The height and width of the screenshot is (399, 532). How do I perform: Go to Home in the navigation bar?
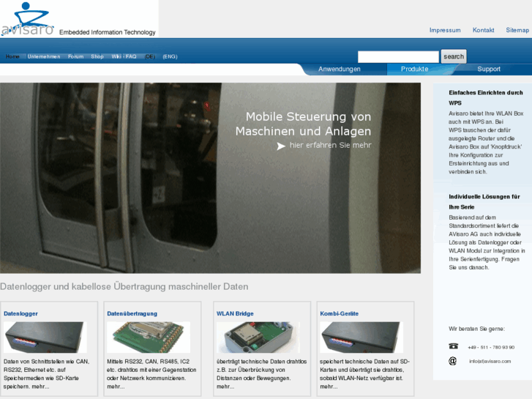point(12,56)
